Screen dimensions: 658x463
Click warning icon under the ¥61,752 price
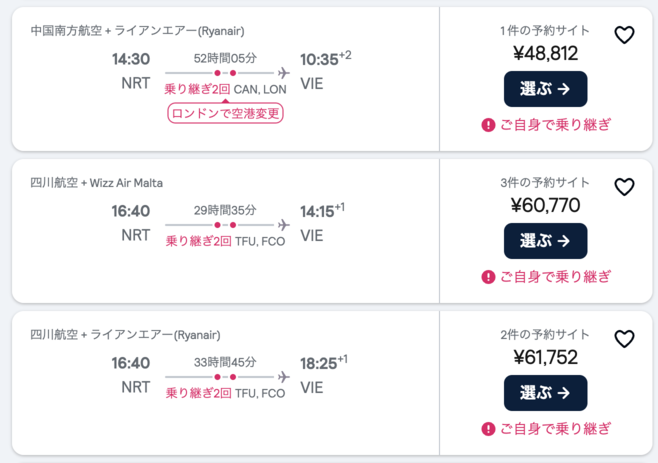(x=488, y=429)
